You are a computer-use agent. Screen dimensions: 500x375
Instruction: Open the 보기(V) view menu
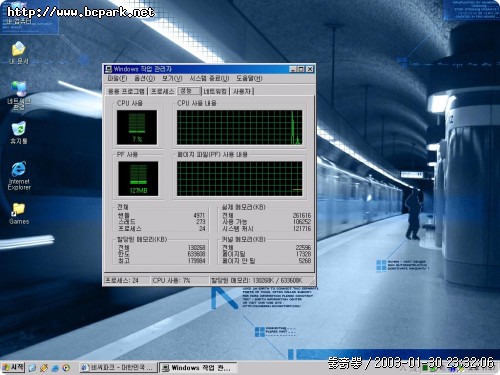172,79
